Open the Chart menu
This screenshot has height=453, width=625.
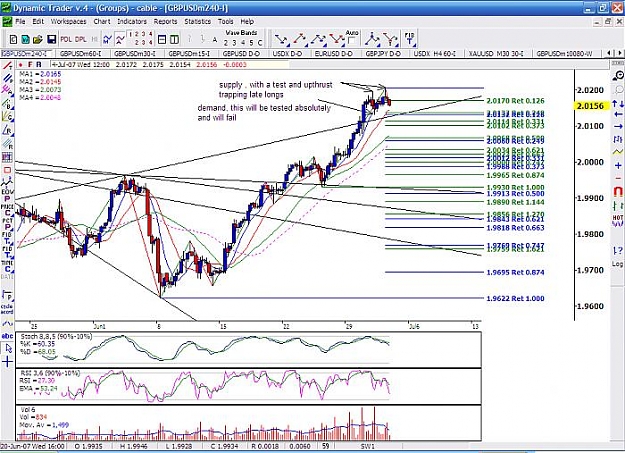tap(102, 22)
